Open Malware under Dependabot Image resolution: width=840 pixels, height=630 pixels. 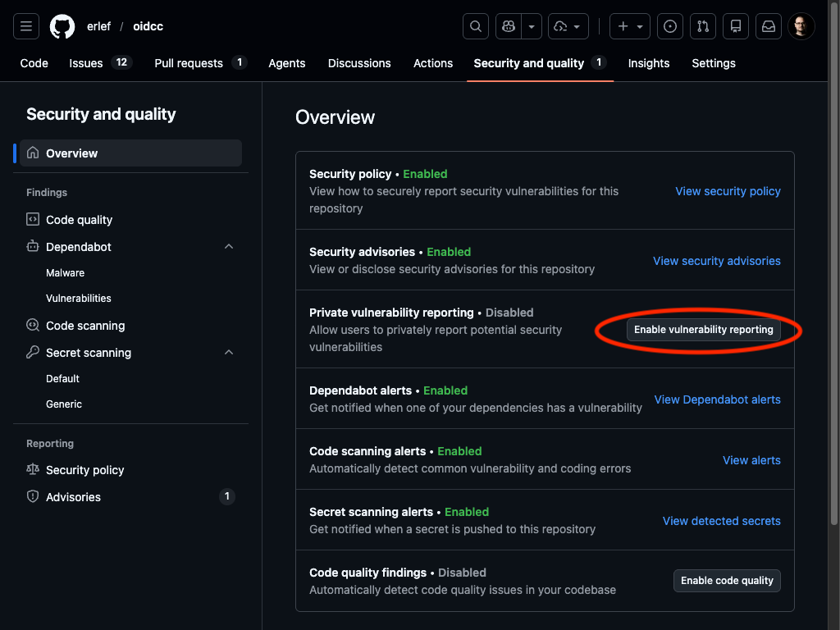[x=65, y=272]
